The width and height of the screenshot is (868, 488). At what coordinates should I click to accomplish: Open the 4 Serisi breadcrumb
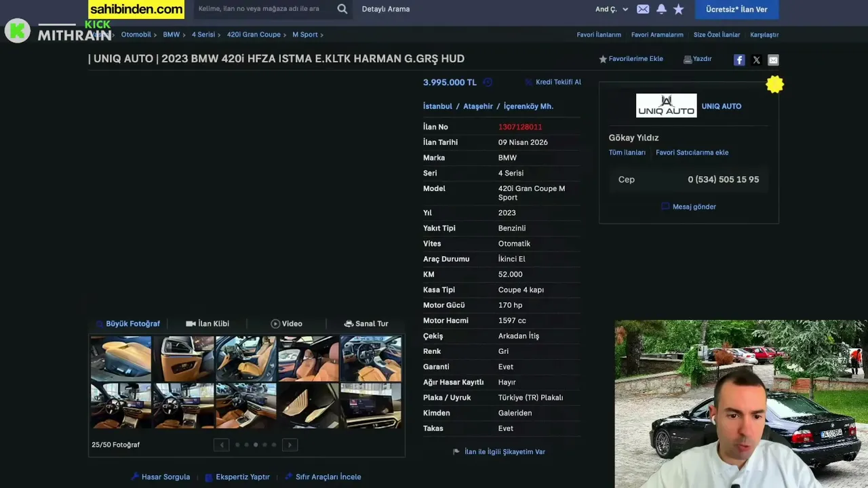[203, 35]
